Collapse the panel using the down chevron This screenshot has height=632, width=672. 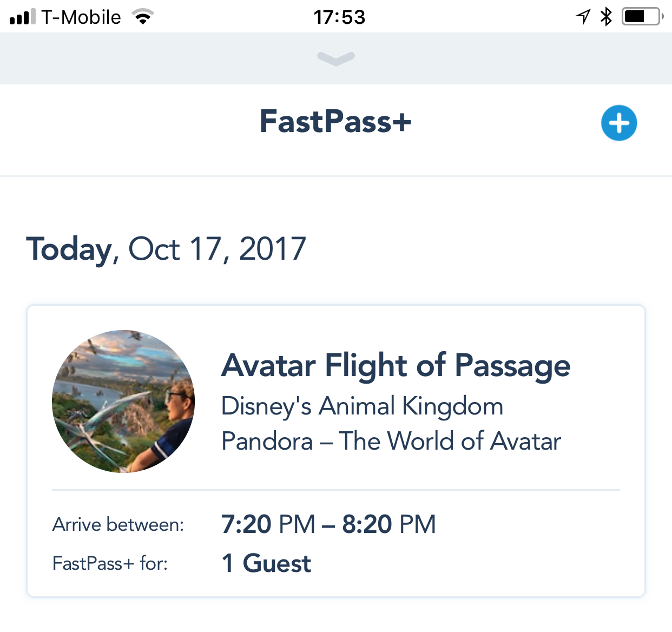pyautogui.click(x=336, y=58)
